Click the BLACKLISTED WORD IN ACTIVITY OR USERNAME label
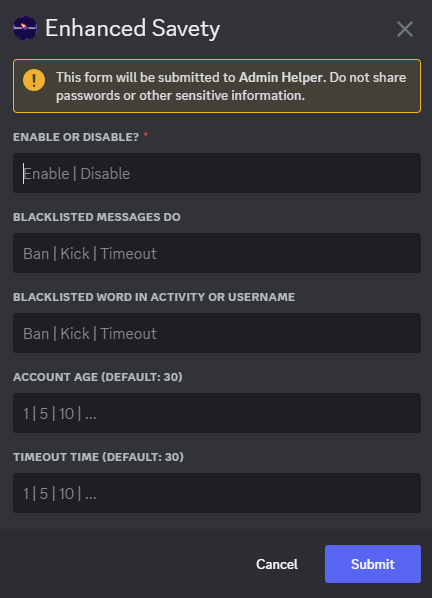The width and height of the screenshot is (432, 598). coord(154,297)
